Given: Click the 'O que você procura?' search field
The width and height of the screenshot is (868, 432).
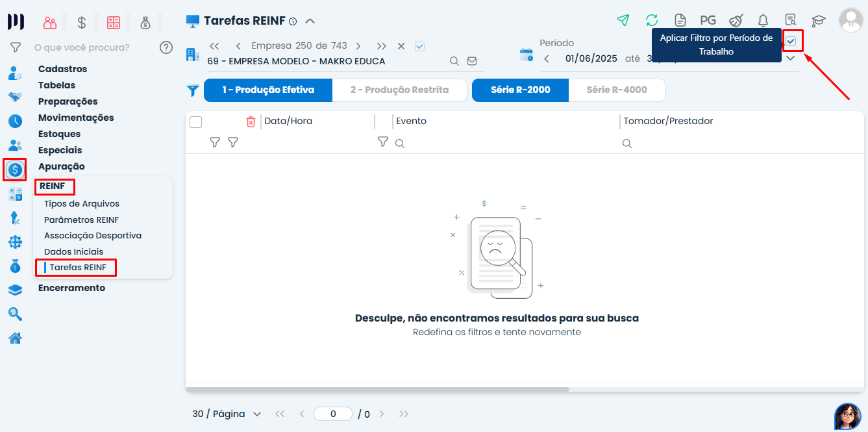Looking at the screenshot, I should 82,47.
